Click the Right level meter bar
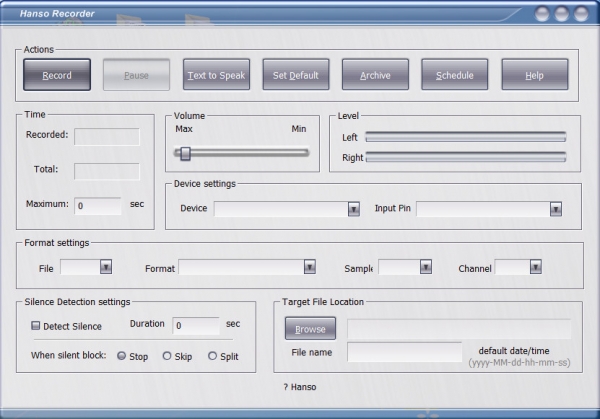Screen dimensions: 600x419 466,157
